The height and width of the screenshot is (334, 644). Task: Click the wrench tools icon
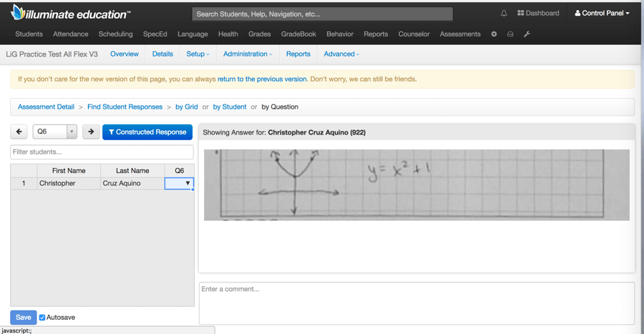[527, 34]
